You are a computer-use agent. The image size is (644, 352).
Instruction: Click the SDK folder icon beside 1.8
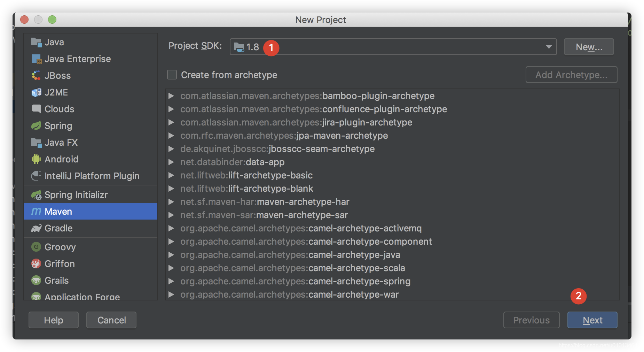pos(239,47)
